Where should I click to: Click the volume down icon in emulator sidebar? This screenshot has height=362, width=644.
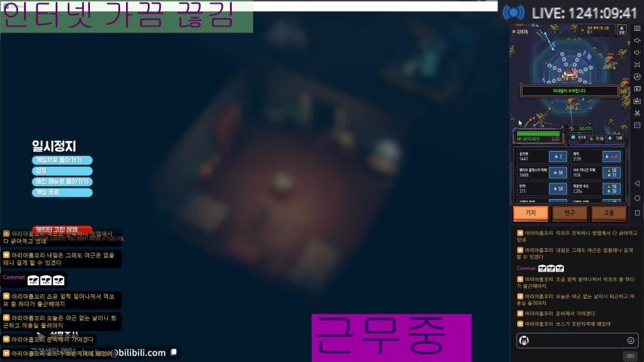pyautogui.click(x=637, y=53)
